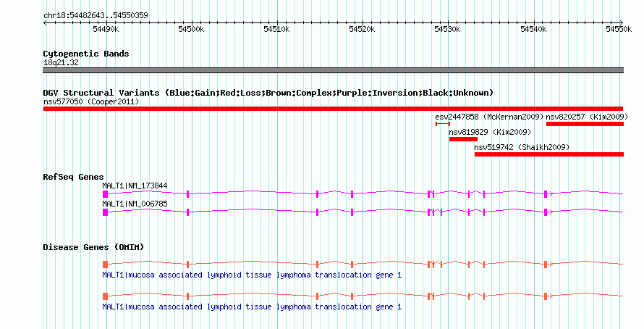Screen dimensions: 644x329
Task: Click the MALT1|NM_173844 transcript label
Action: tap(135, 186)
